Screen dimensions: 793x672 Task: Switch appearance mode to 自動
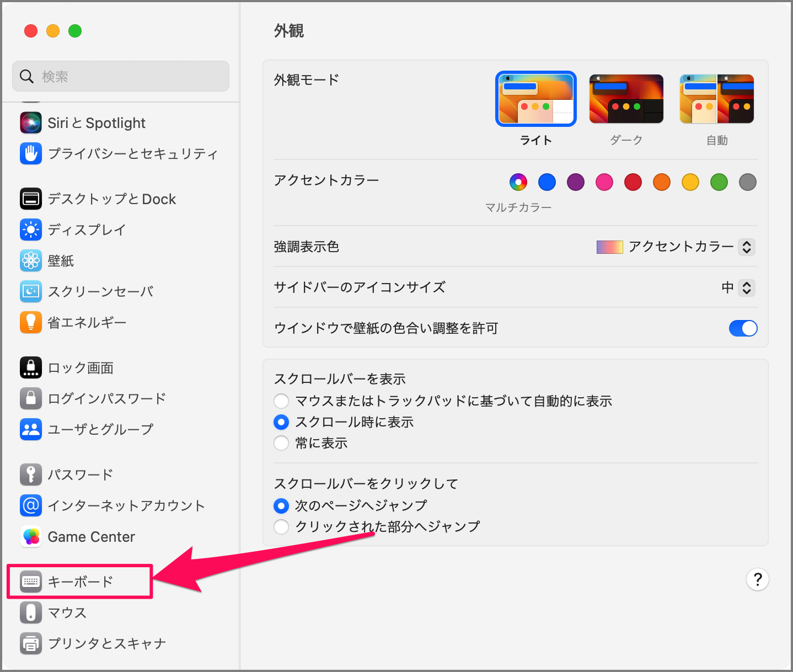pyautogui.click(x=716, y=98)
